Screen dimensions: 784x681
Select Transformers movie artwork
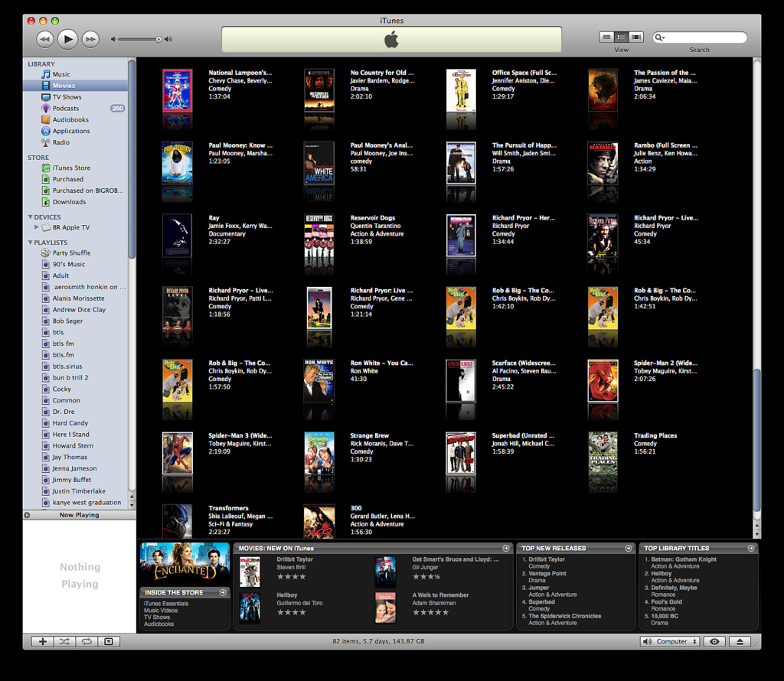(x=178, y=521)
